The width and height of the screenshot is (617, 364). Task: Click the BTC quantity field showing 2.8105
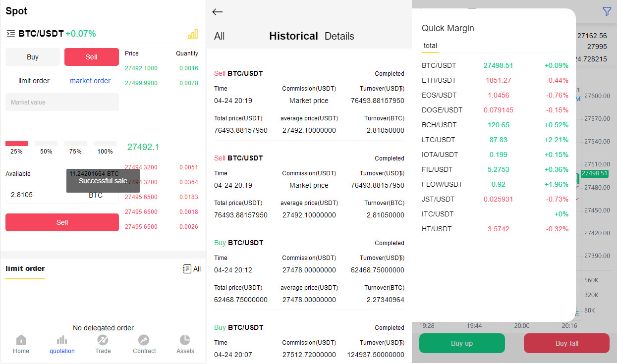(62, 195)
